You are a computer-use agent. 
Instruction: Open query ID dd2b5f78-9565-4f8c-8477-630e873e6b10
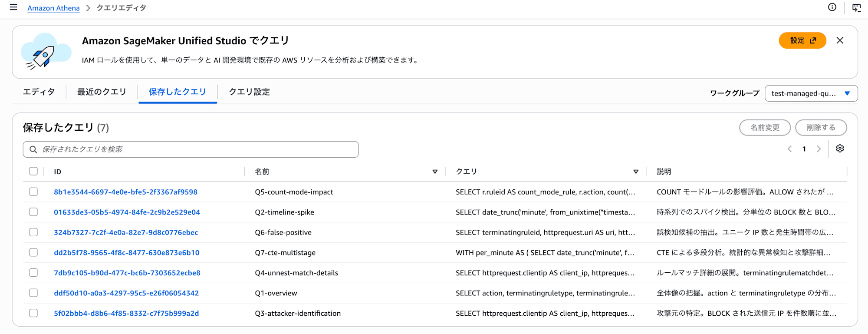click(127, 253)
